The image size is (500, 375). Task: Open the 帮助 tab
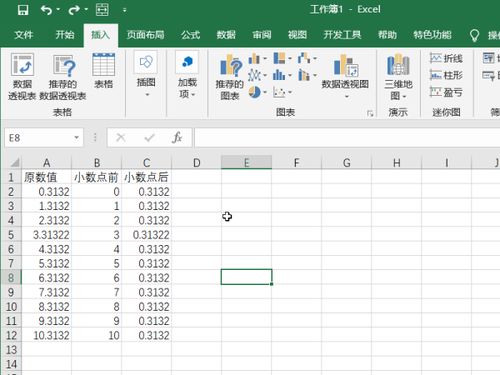click(387, 35)
